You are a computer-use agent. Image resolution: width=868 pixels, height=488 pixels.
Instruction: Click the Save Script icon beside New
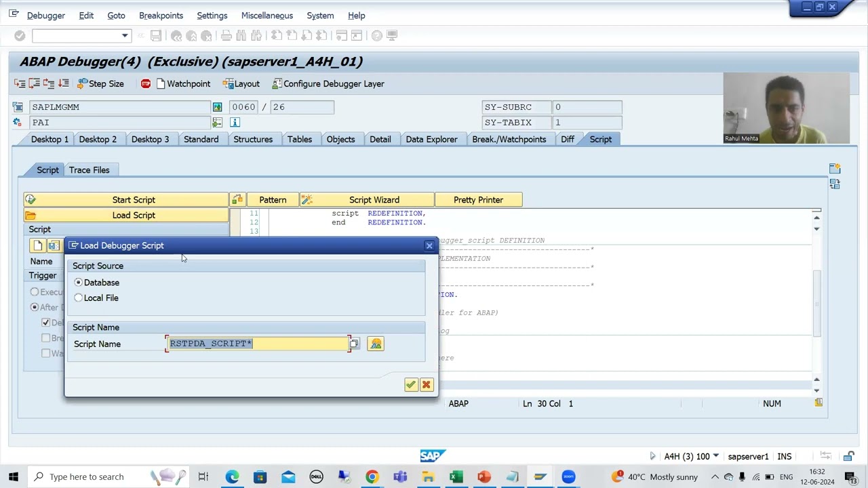[54, 245]
